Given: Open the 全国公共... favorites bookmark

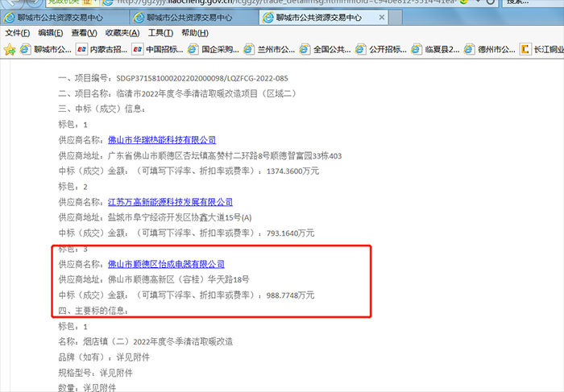Looking at the screenshot, I should pos(326,49).
